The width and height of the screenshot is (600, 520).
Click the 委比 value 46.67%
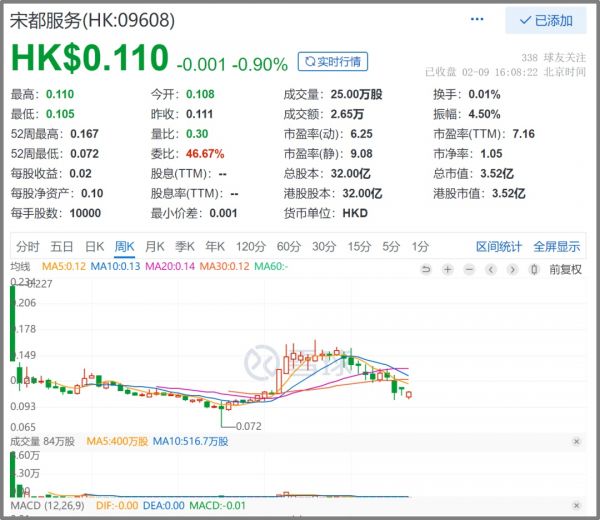pyautogui.click(x=205, y=154)
